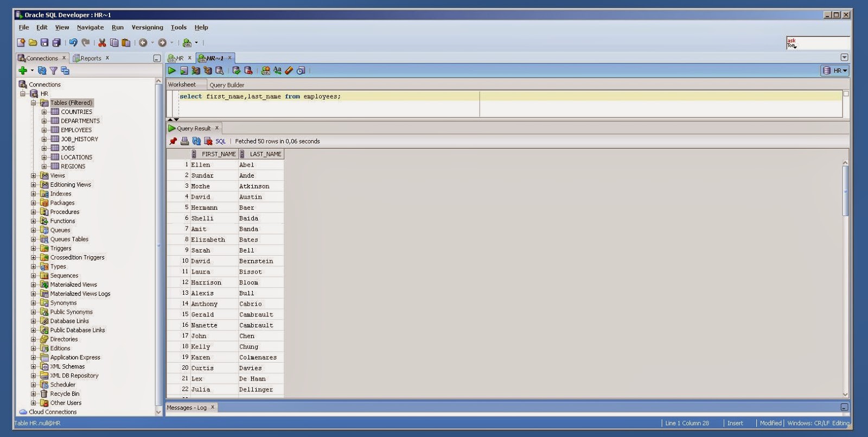
Task: Click the Run Script icon
Action: coord(184,71)
